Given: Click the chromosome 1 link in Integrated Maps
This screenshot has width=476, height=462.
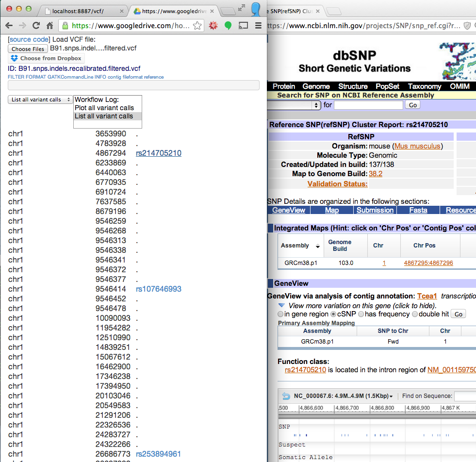Looking at the screenshot, I should [x=384, y=263].
